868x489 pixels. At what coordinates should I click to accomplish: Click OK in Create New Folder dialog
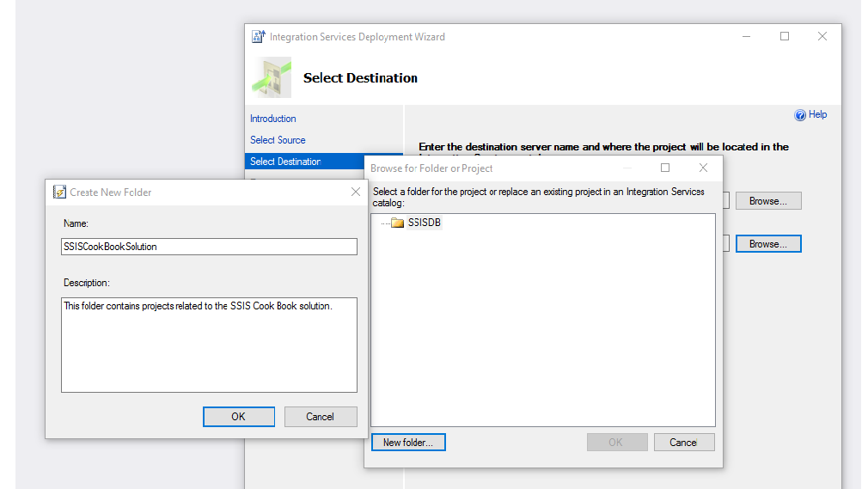pyautogui.click(x=239, y=417)
